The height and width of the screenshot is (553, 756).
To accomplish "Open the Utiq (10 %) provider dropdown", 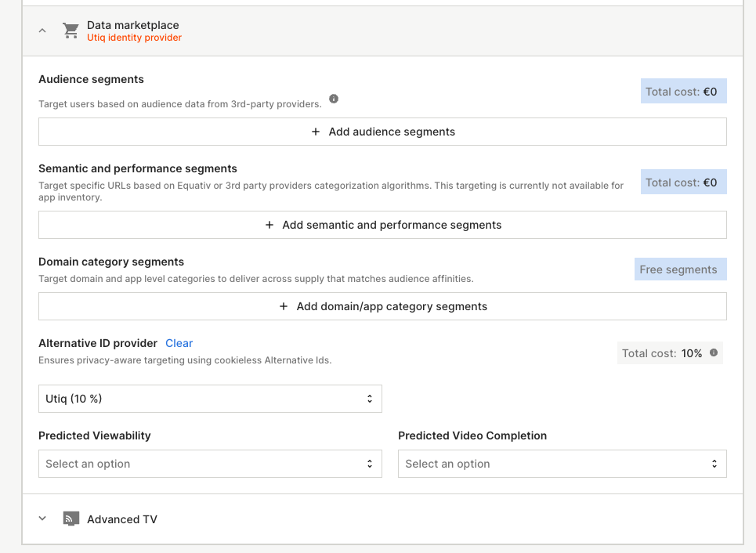I will [x=210, y=399].
